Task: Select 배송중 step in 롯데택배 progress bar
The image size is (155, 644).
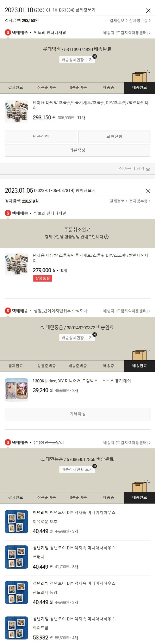Action: coord(108,88)
